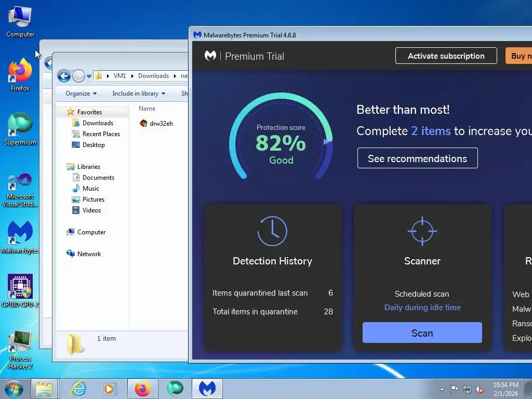Open the Organize menu in Explorer
The image size is (532, 399).
pos(81,94)
